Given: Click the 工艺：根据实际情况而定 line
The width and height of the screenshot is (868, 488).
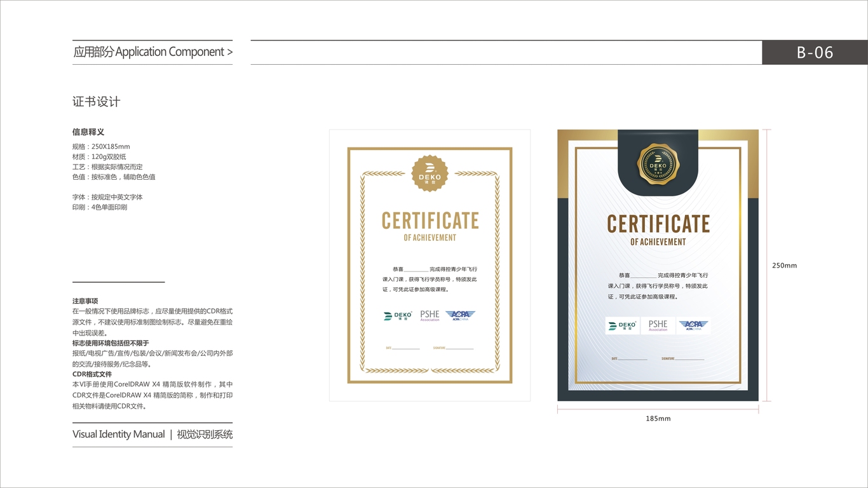Looking at the screenshot, I should coord(107,167).
